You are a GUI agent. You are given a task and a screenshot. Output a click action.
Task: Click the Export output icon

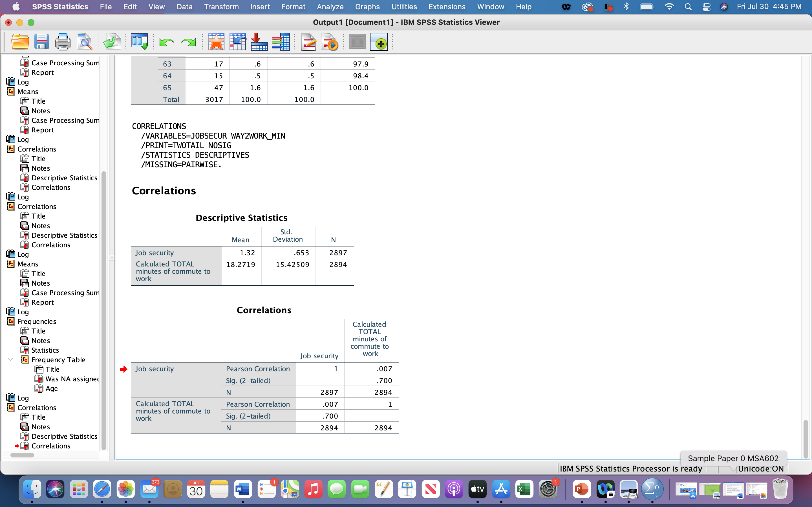pyautogui.click(x=112, y=42)
